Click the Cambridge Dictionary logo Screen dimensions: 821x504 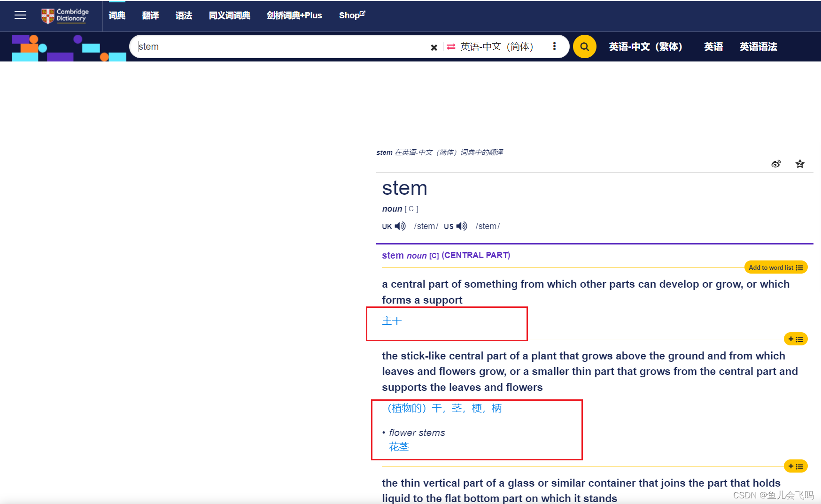[x=64, y=15]
